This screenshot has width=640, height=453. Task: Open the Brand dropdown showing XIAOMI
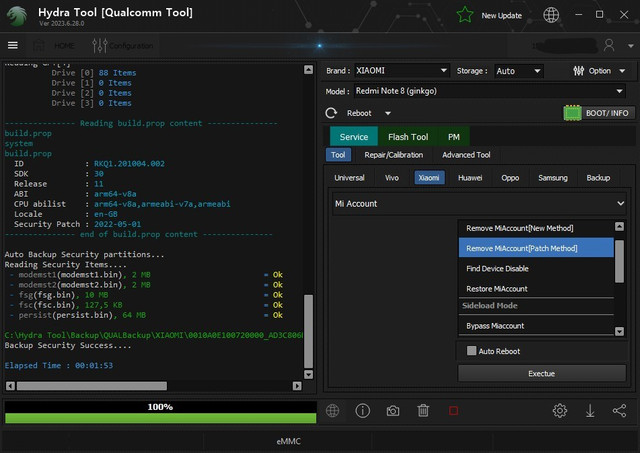[x=402, y=71]
